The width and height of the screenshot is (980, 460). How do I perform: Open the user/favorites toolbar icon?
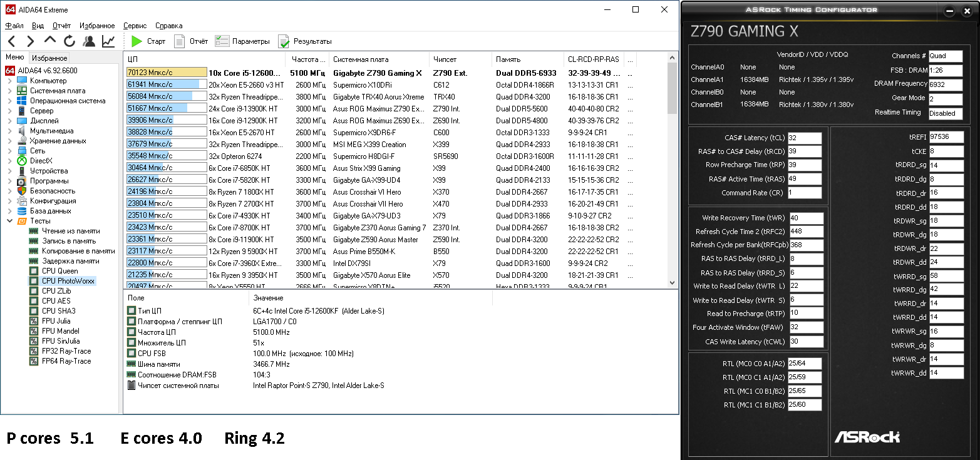(89, 41)
